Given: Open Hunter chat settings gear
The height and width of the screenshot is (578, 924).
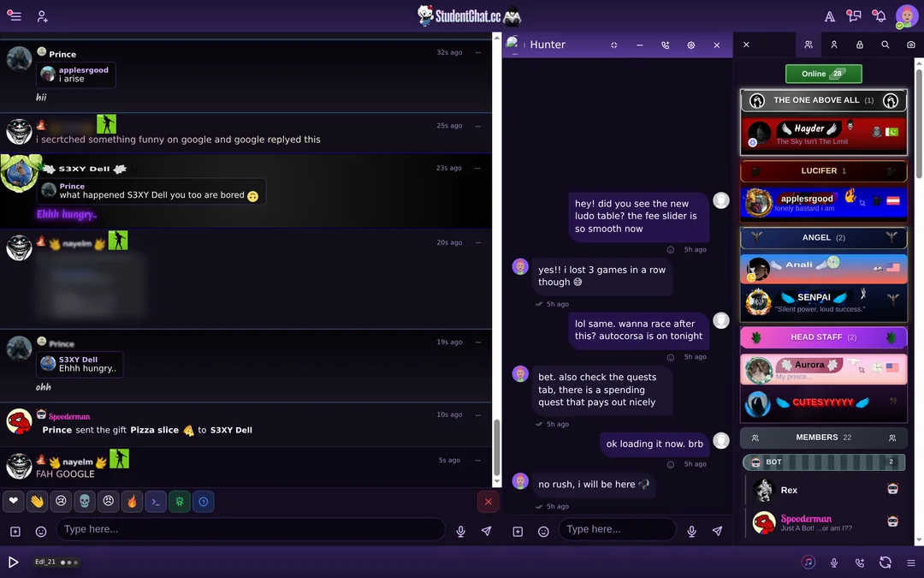Looking at the screenshot, I should [691, 45].
